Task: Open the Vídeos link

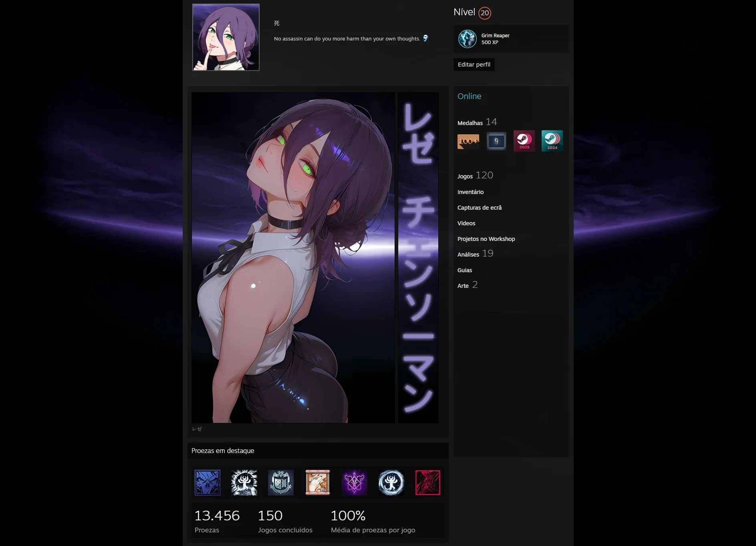Action: tap(466, 223)
